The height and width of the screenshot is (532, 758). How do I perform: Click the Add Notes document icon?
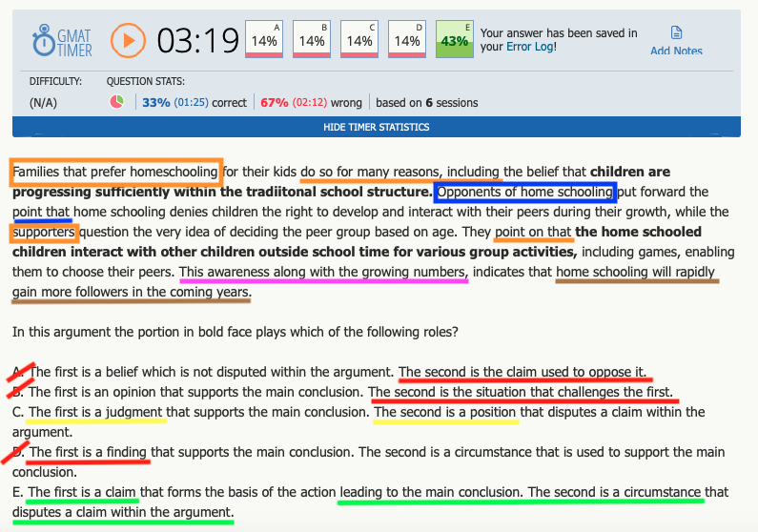point(676,32)
